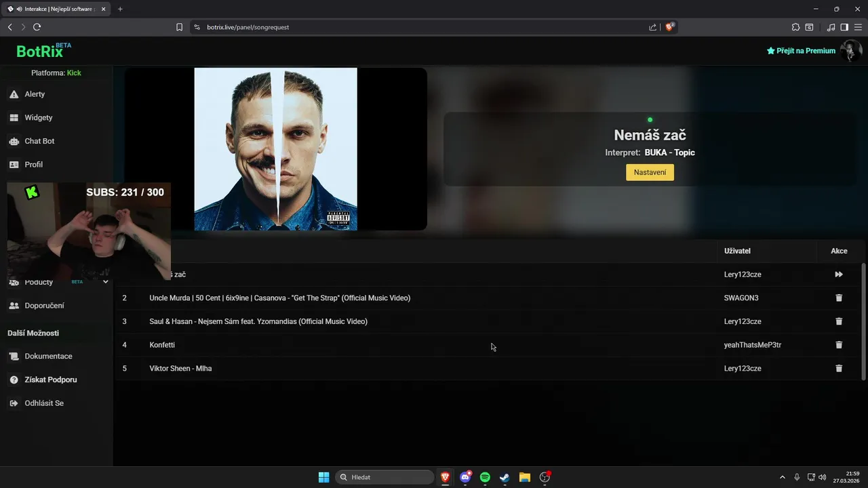Click the BotRix BETA logo
868x488 pixels.
[x=43, y=51]
